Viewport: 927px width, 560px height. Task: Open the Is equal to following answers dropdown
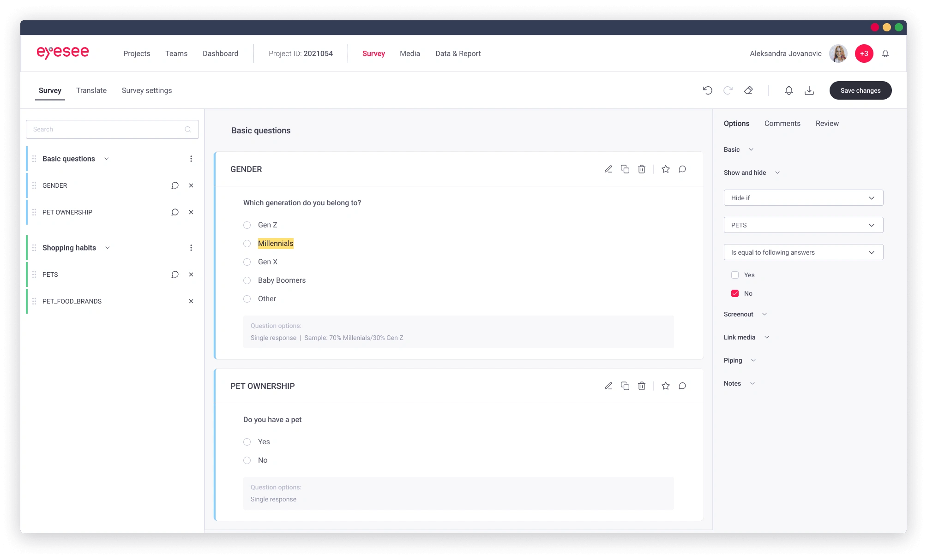(x=803, y=252)
